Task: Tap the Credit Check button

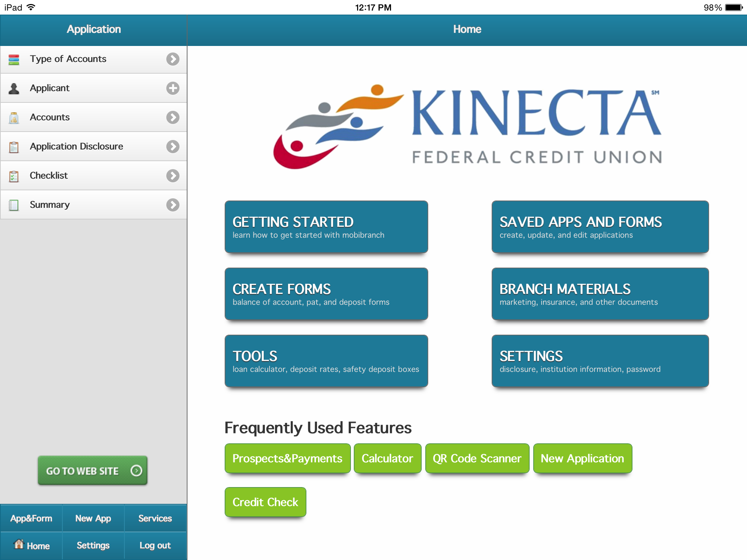Action: coord(266,502)
